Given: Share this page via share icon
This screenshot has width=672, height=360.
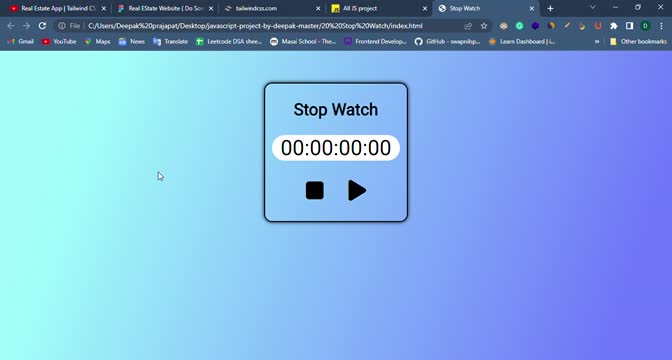Looking at the screenshot, I should (468, 26).
